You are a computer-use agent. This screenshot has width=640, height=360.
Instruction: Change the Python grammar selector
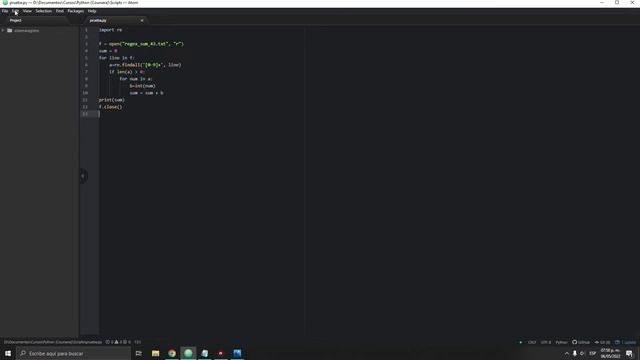[561, 342]
